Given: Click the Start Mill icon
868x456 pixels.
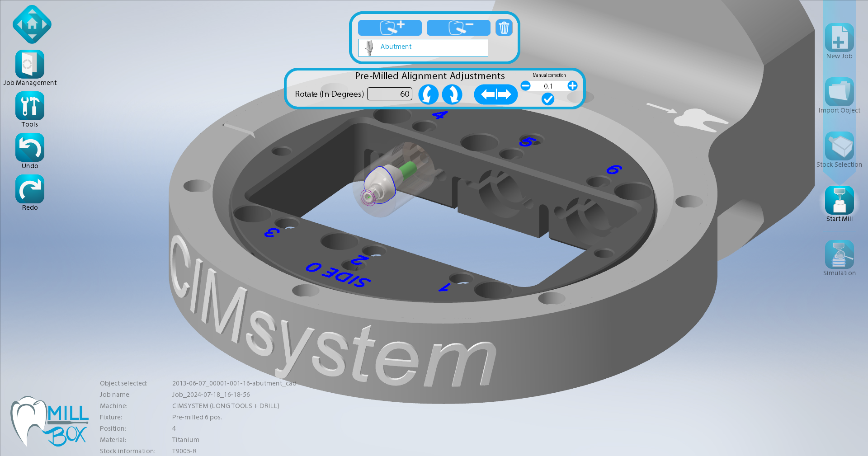Looking at the screenshot, I should point(839,201).
